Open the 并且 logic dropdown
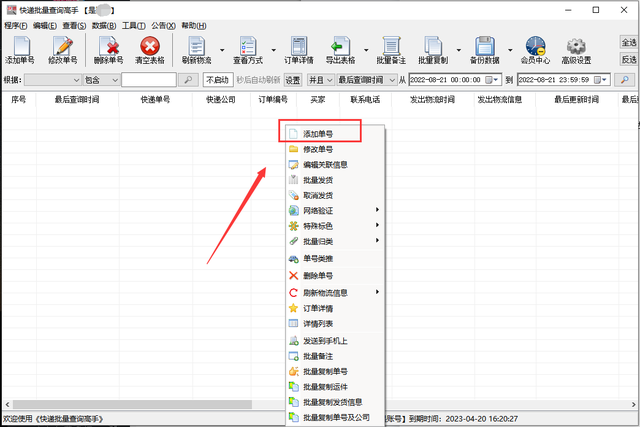Viewport: 640px width, 427px height. [x=321, y=80]
